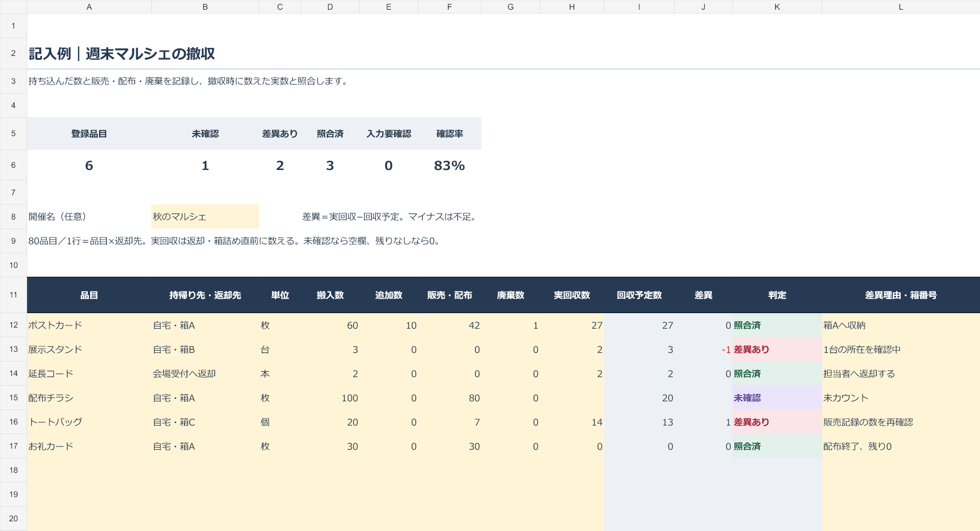
Task: Click the 照合済 status in ポストカード row
Action: click(x=777, y=325)
